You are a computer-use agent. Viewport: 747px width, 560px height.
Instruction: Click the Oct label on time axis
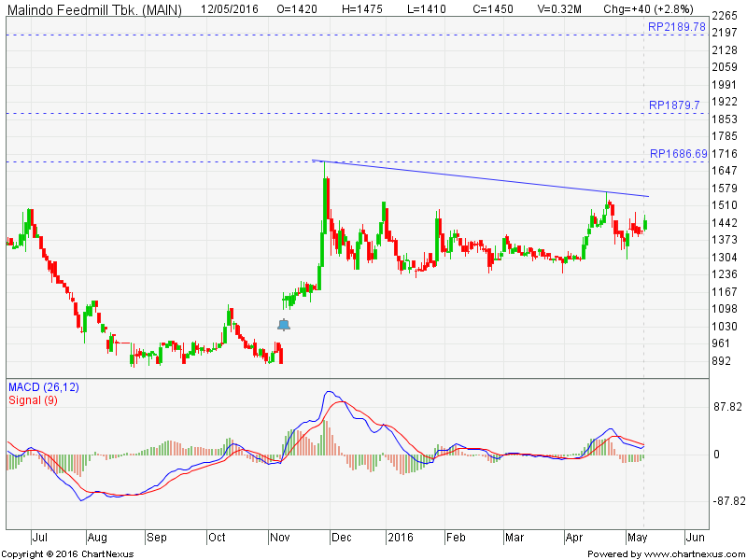coord(217,538)
